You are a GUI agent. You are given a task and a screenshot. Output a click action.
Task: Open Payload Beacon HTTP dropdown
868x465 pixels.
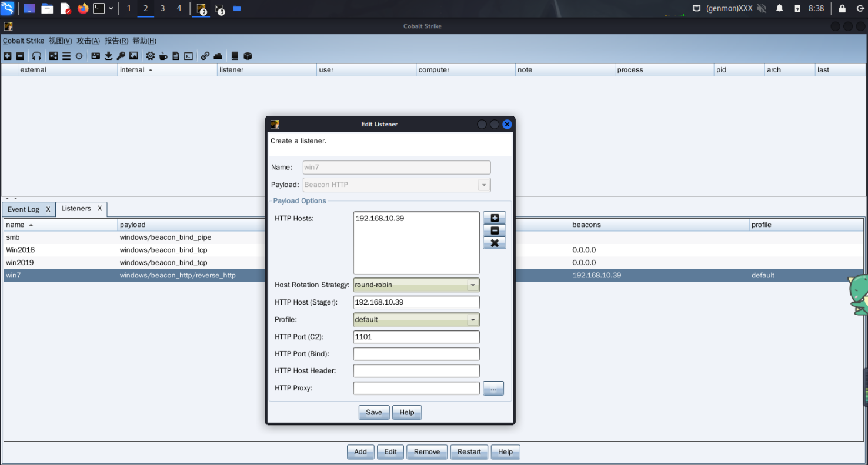[x=396, y=185]
